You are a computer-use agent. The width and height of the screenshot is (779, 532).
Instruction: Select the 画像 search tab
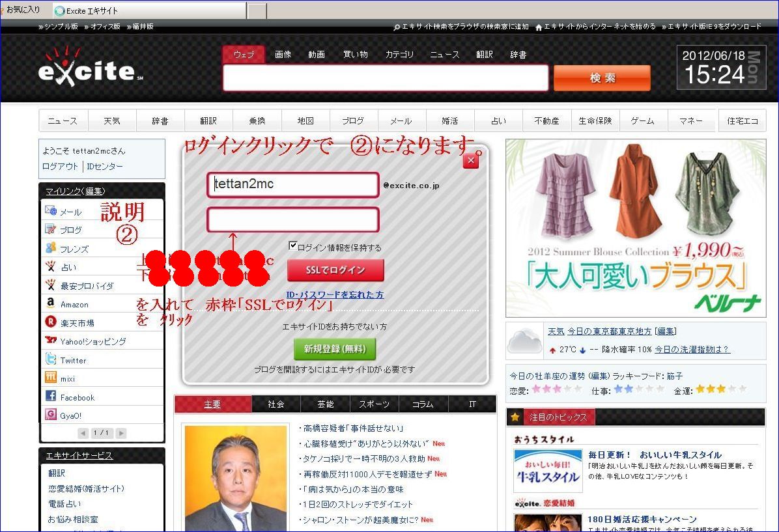click(283, 55)
